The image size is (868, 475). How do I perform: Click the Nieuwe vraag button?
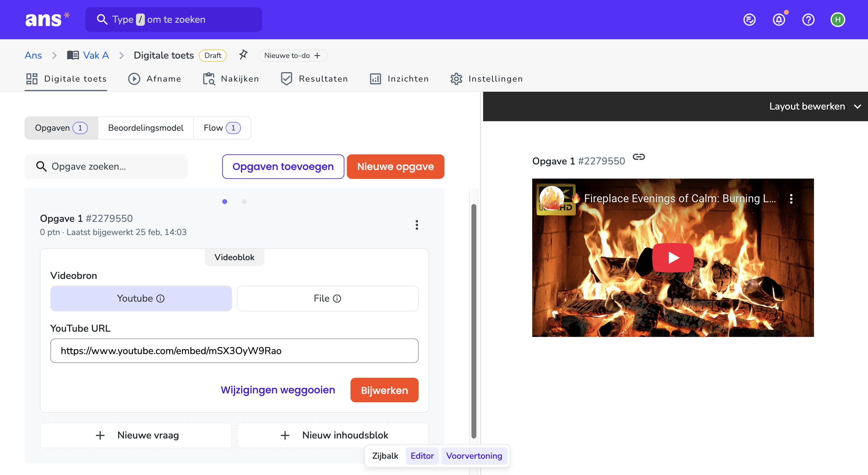coord(136,435)
